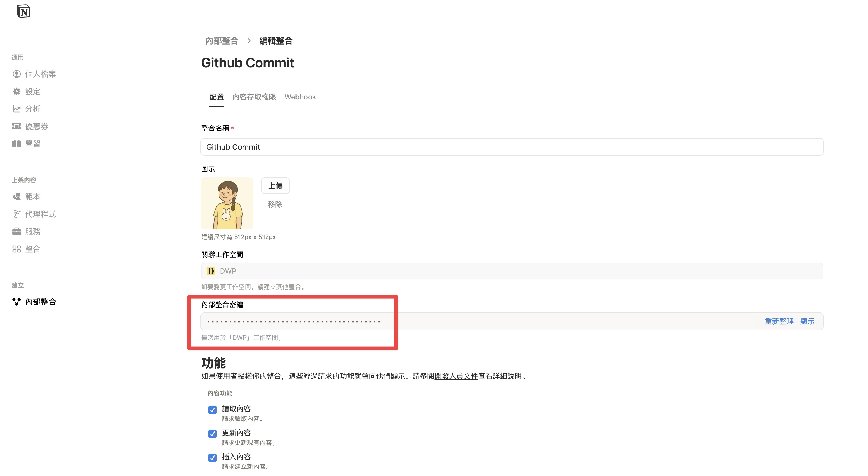The image size is (868, 476).
Task: Click the 上傳 upload button
Action: pyautogui.click(x=275, y=185)
